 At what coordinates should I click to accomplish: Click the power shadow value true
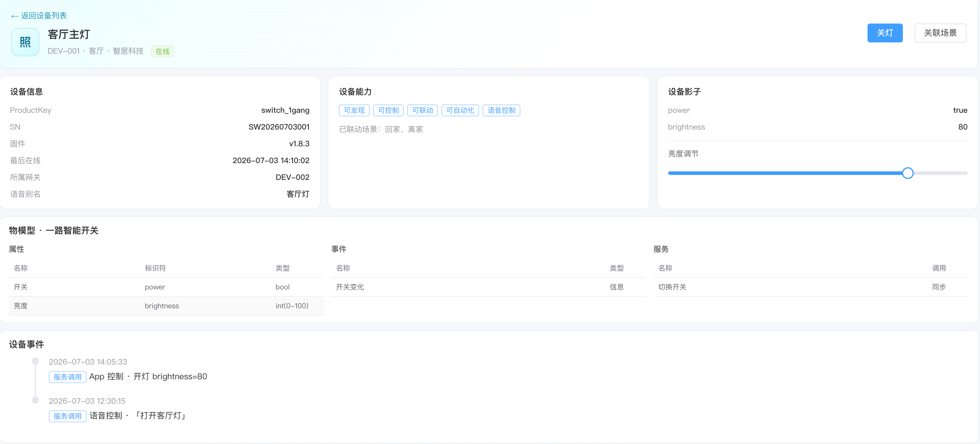click(x=960, y=110)
